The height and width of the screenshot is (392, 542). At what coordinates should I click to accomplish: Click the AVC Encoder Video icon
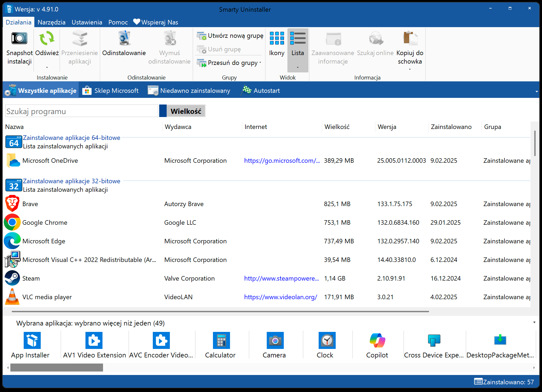click(161, 340)
